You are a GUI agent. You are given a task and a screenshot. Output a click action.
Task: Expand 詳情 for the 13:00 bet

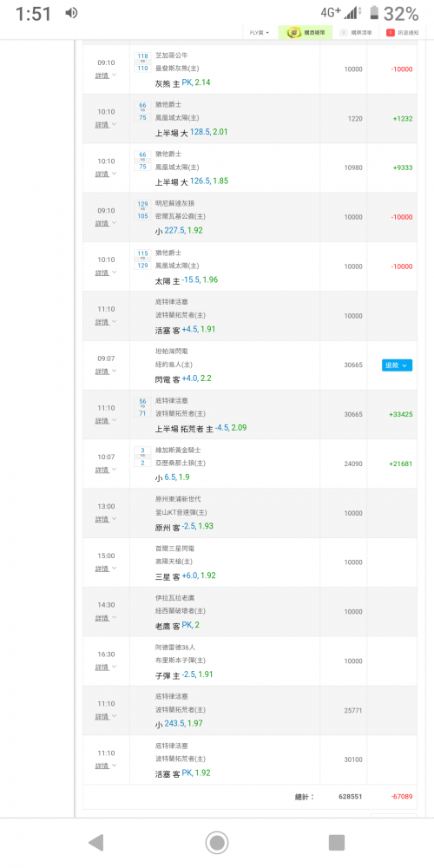pos(106,519)
